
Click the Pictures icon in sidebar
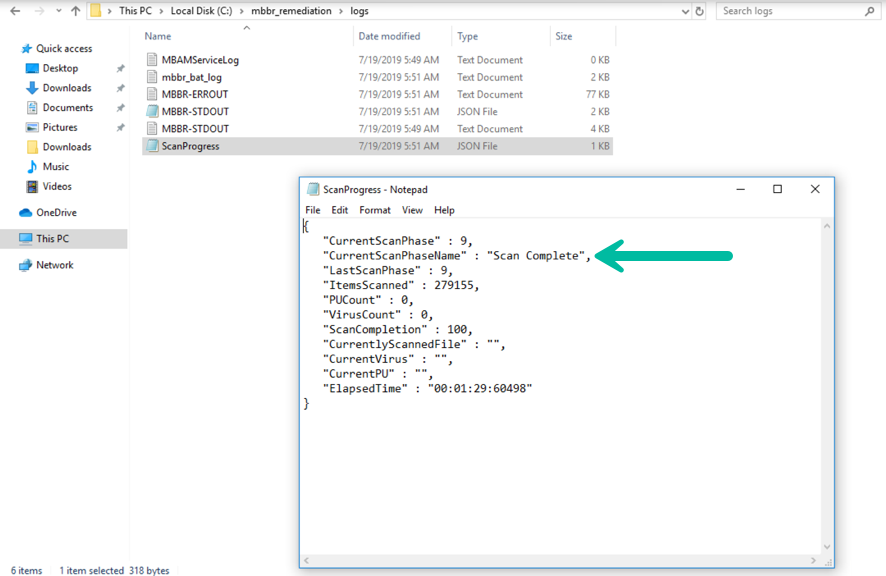[x=32, y=127]
